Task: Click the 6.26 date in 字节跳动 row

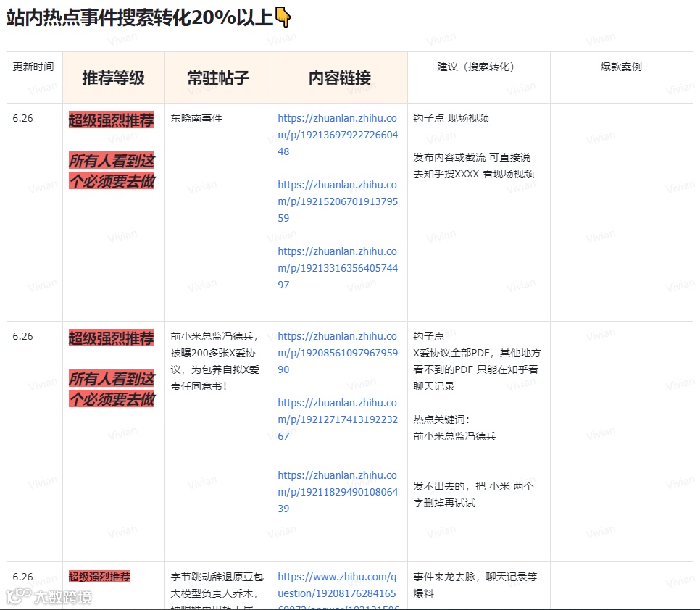Action: (22, 577)
